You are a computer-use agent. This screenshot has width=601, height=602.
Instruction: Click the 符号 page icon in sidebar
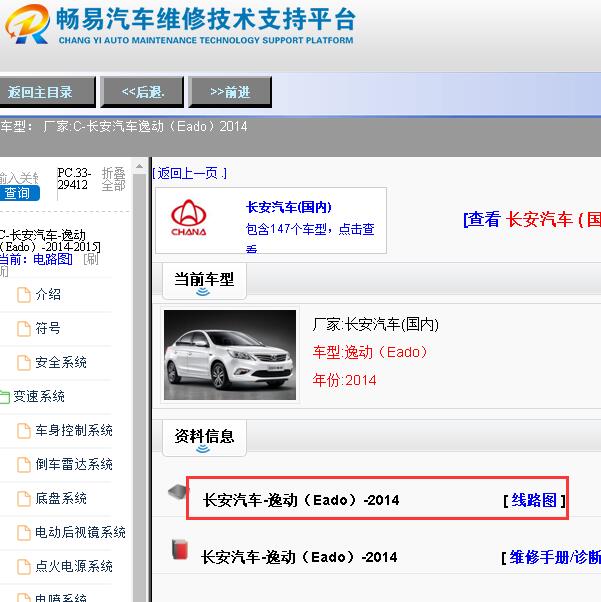(23, 328)
